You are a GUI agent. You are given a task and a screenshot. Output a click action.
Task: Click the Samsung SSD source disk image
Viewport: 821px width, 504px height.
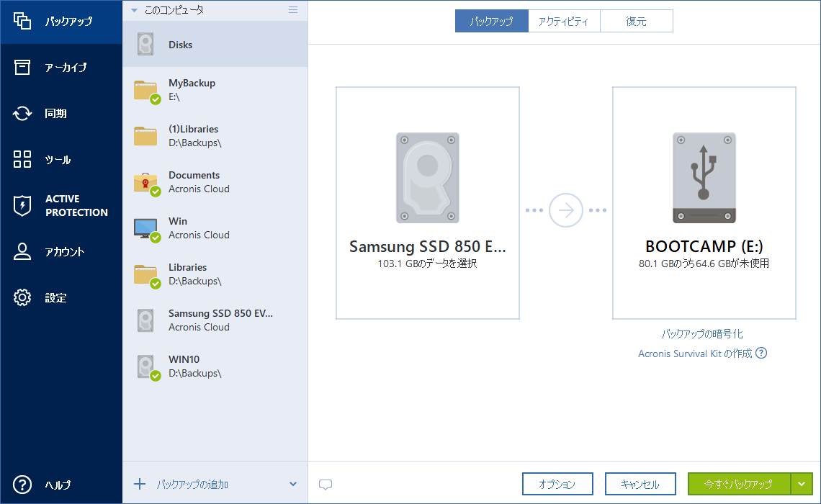(x=427, y=178)
